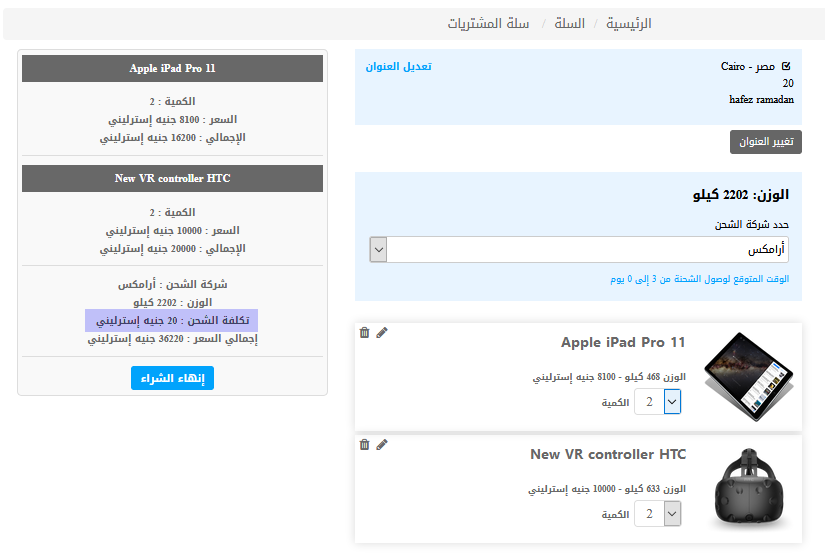Click الوزن 633 كيلو VR weight line
825x553 pixels.
point(607,489)
